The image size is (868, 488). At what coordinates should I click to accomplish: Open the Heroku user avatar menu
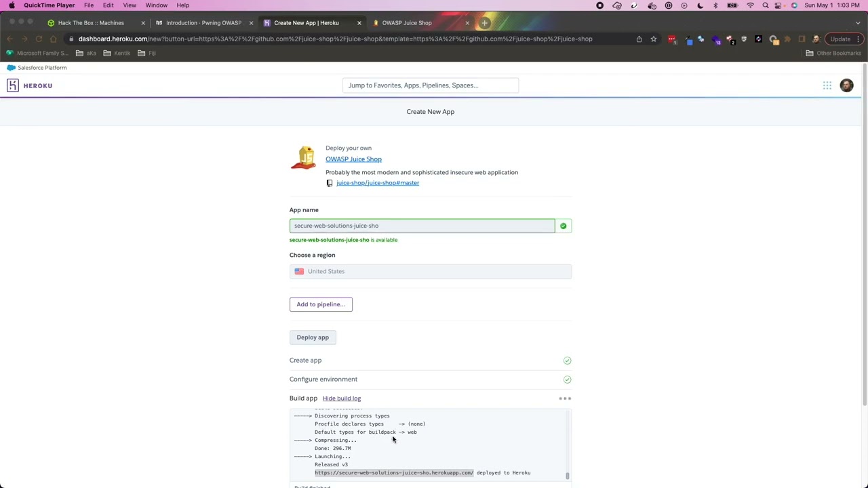[846, 85]
